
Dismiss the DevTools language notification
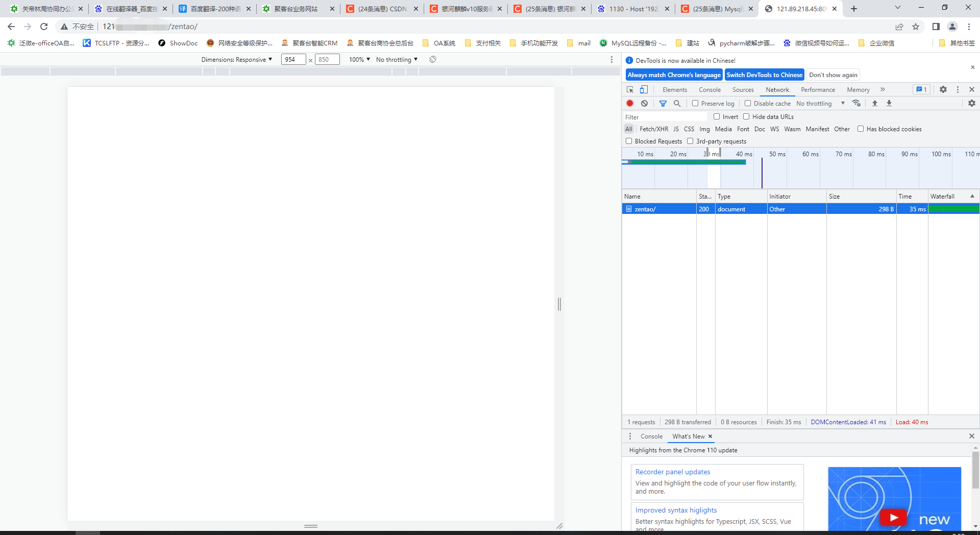pos(972,67)
